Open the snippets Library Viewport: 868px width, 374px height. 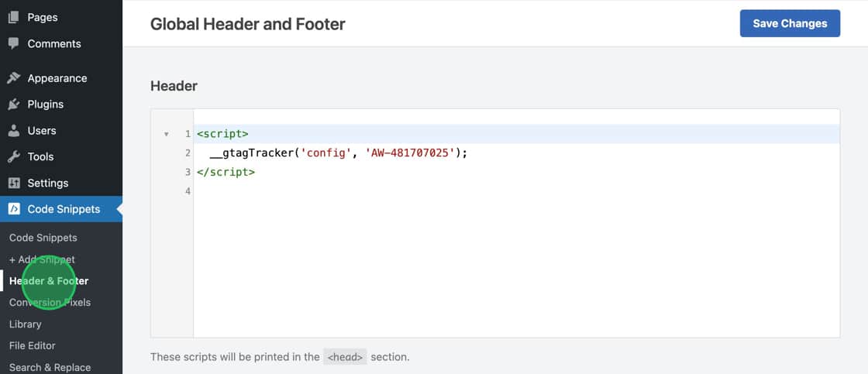tap(25, 324)
